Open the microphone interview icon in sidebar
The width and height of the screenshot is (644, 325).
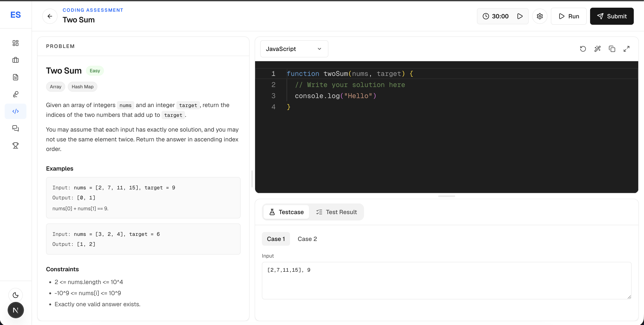point(16,94)
